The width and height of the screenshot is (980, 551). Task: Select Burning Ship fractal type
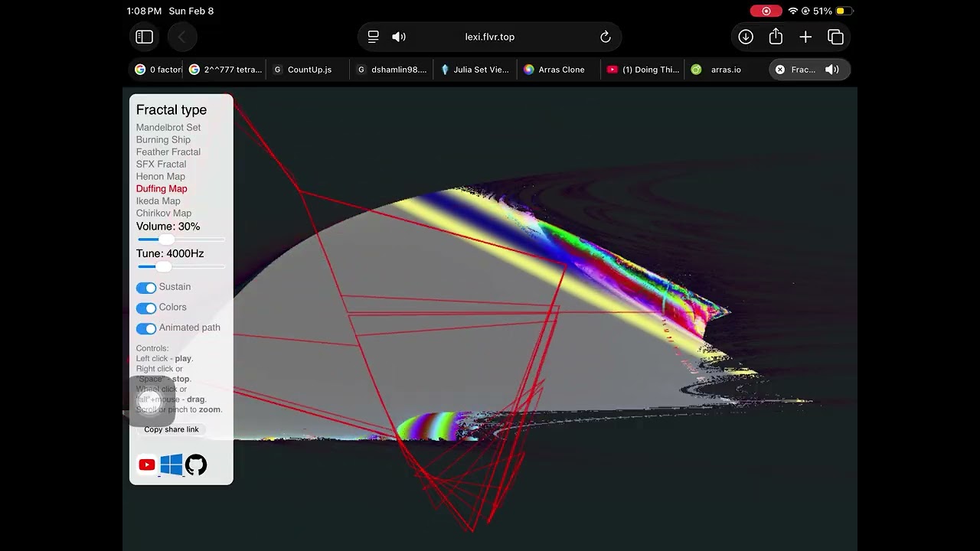click(163, 140)
